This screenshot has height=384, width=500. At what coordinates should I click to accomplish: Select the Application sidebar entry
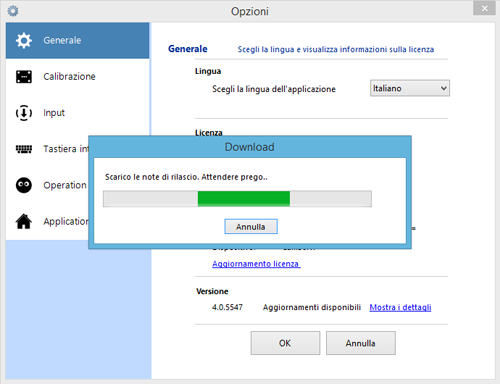47,221
